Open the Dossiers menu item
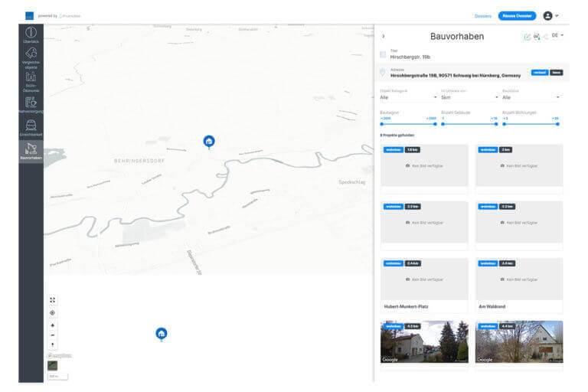This screenshot has height=392, width=588. coord(482,15)
